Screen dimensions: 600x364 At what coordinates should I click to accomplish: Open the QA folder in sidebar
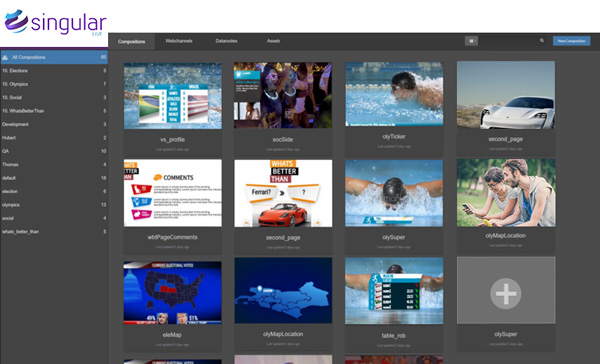coord(54,151)
